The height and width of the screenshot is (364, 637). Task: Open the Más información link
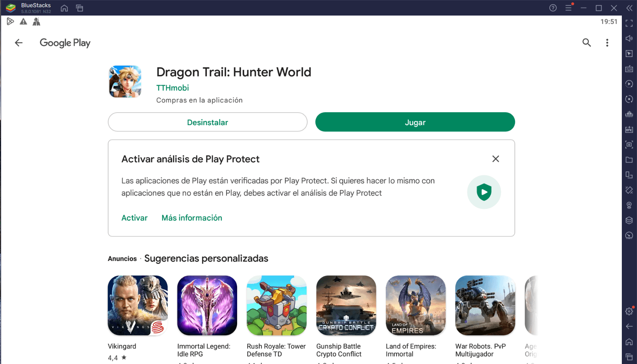click(192, 218)
